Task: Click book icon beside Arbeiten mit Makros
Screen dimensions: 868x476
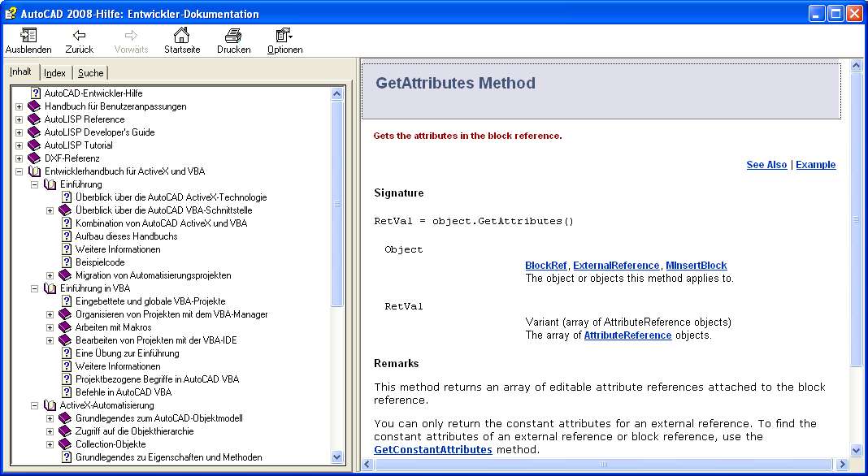Action: pyautogui.click(x=65, y=327)
